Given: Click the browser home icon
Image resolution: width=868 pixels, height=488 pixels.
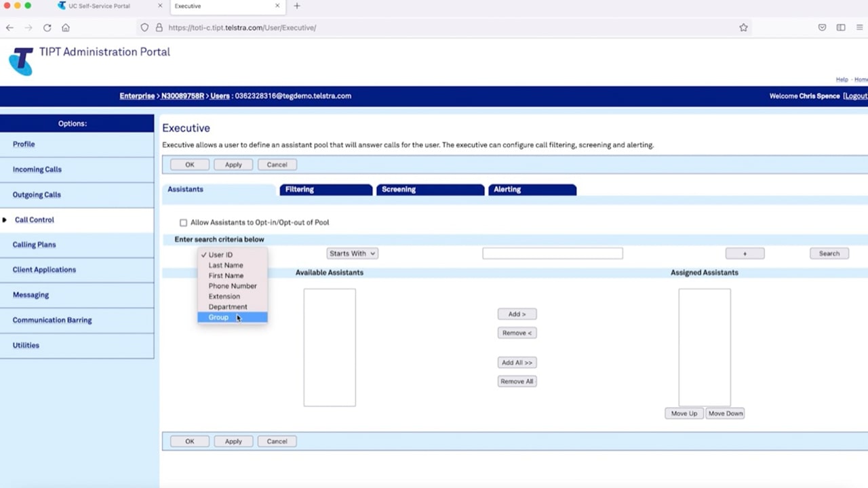Looking at the screenshot, I should (x=66, y=28).
